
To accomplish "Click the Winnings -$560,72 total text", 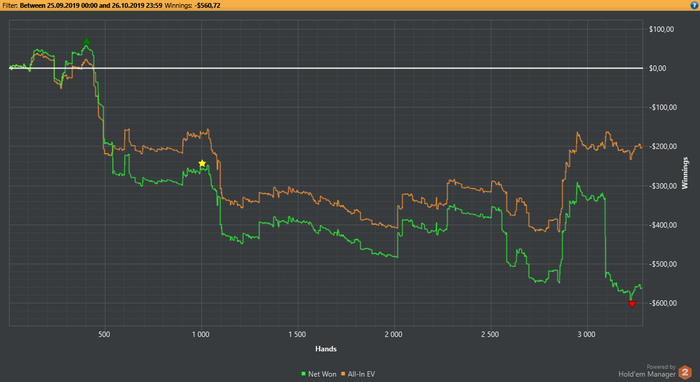I will click(x=192, y=5).
